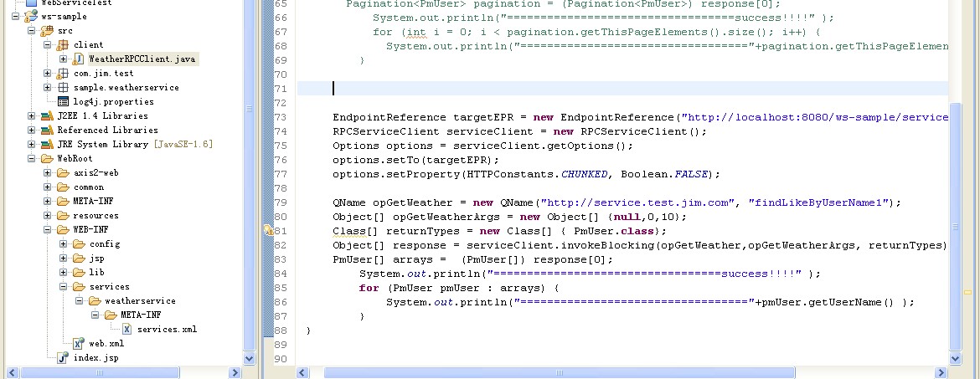Click services.xml file icon
The height and width of the screenshot is (379, 980).
tap(126, 329)
